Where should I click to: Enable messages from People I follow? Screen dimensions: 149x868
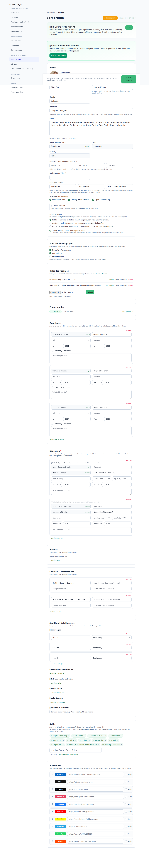click(x=50, y=256)
